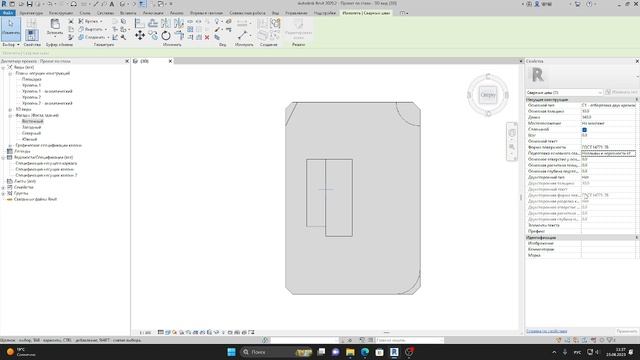Open the Западный elevation view

click(x=31, y=127)
